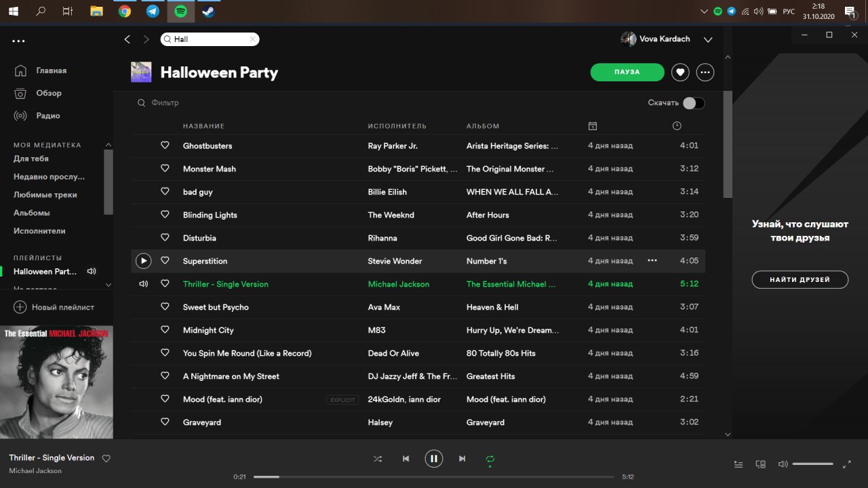
Task: Open Исполнители in the library
Action: pos(39,231)
